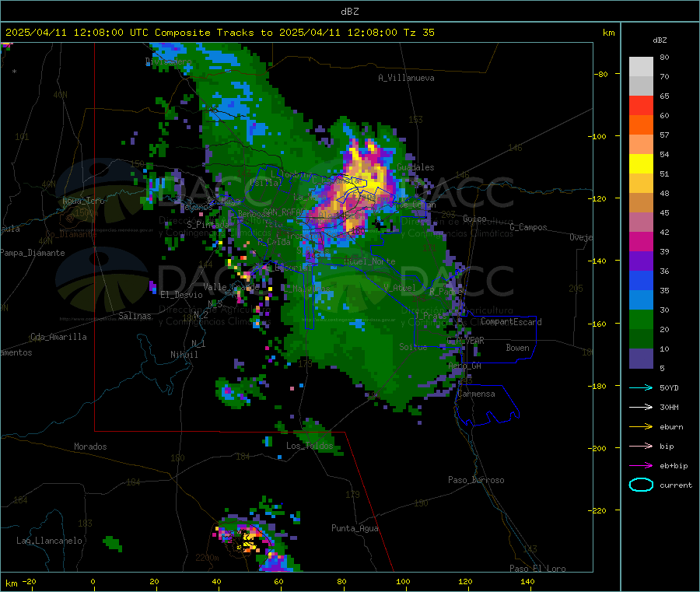
Task: Select the bright green 20-30 dBZ swatch
Action: 641,320
